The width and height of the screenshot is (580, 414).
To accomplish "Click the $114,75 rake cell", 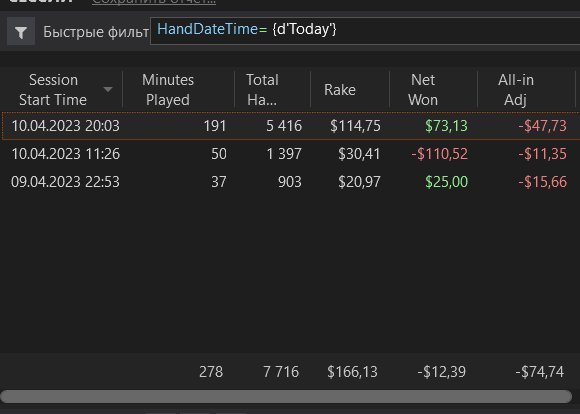I will (355, 126).
